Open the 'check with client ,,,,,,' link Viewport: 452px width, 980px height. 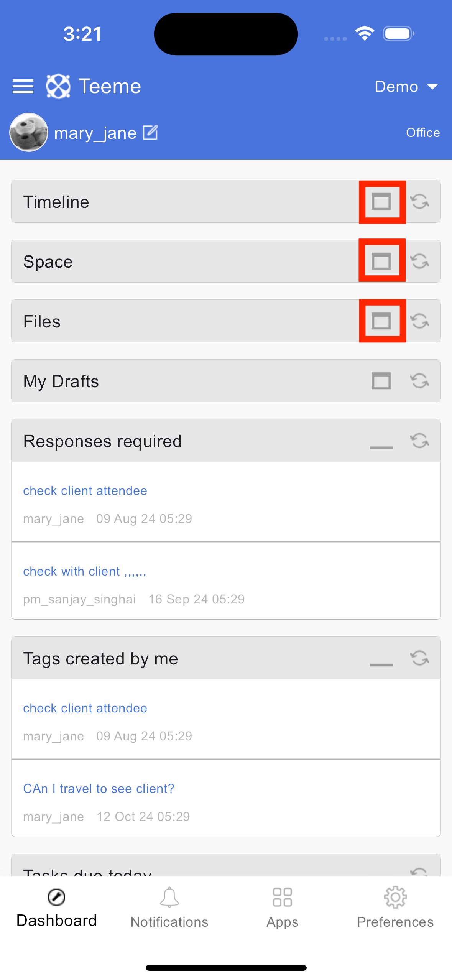(x=85, y=571)
